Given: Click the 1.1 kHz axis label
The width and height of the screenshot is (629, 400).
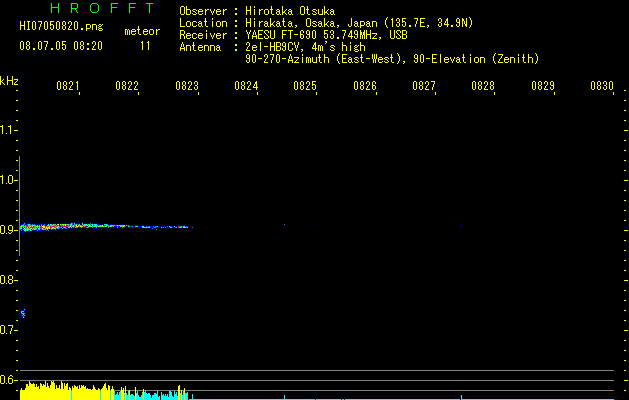Looking at the screenshot, I should coord(8,130).
